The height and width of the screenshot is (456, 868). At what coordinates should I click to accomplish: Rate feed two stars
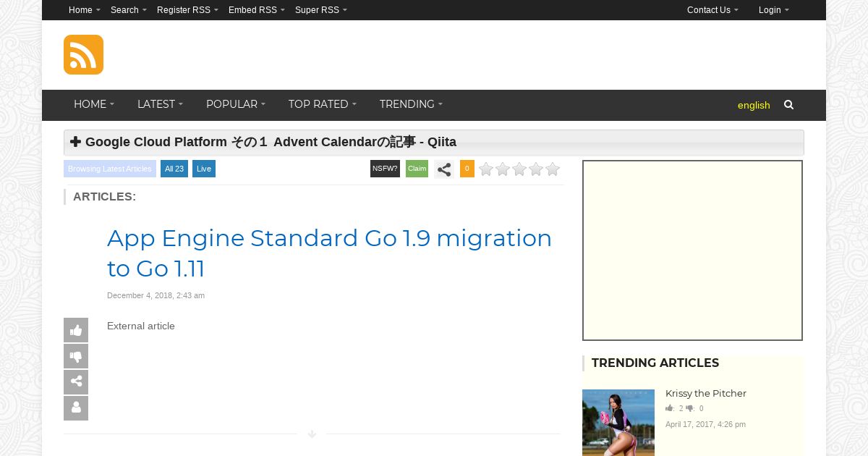503,169
